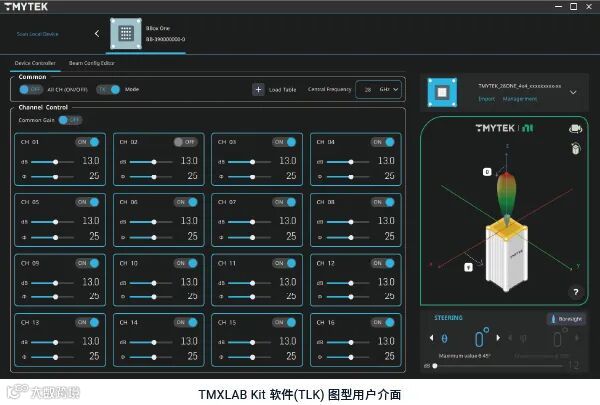The image size is (600, 405).
Task: Click the 3D BBox device model in viewer
Action: click(507, 255)
